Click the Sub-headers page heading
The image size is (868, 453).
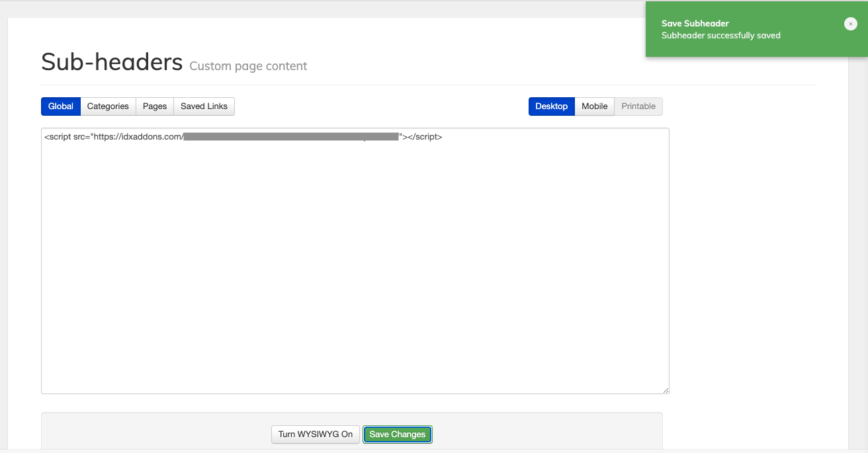(x=112, y=62)
